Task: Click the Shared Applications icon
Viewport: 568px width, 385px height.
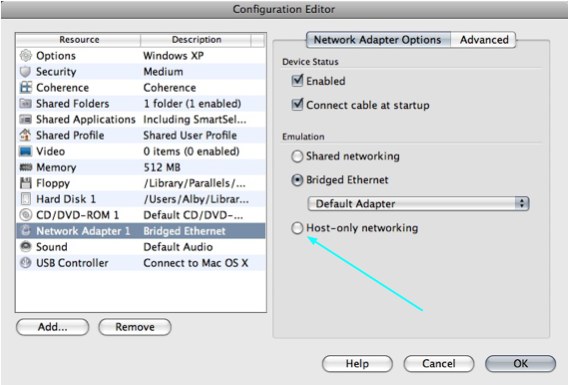Action: 26,120
